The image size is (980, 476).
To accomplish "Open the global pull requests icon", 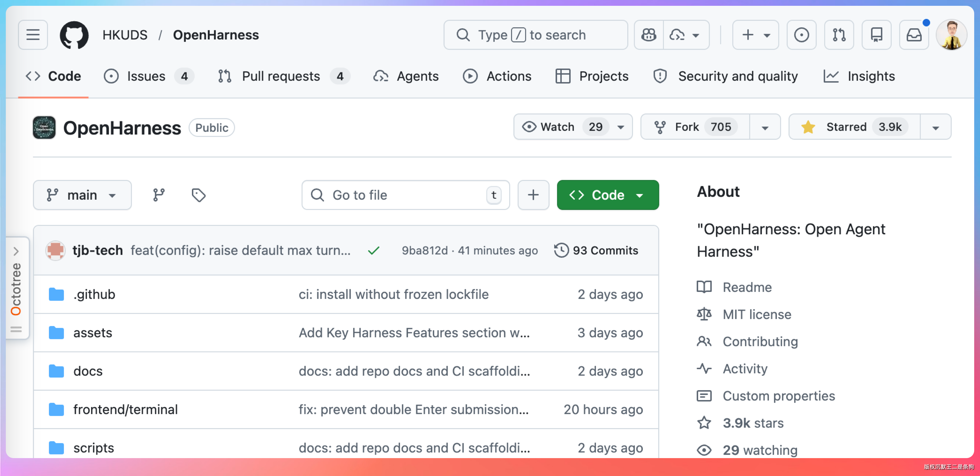I will point(838,35).
